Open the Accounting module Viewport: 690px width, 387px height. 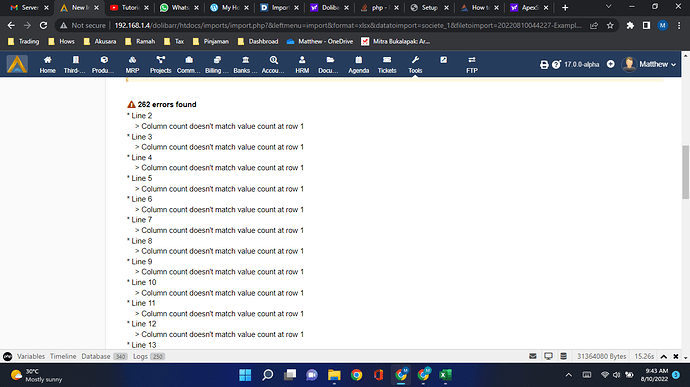tap(273, 64)
